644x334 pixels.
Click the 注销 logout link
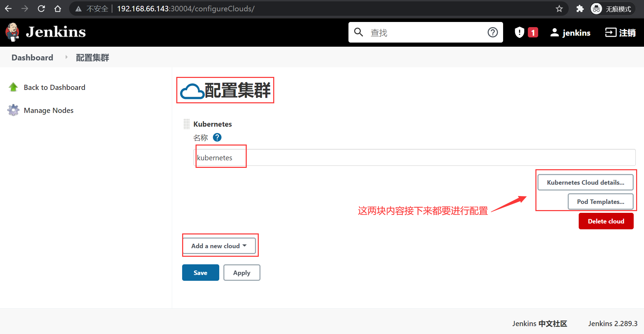pos(627,33)
